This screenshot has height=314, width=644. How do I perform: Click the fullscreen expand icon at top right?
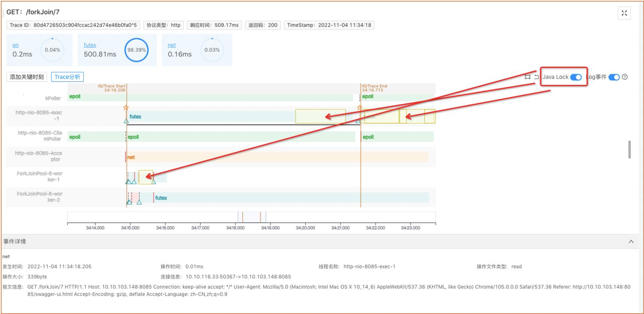624,13
